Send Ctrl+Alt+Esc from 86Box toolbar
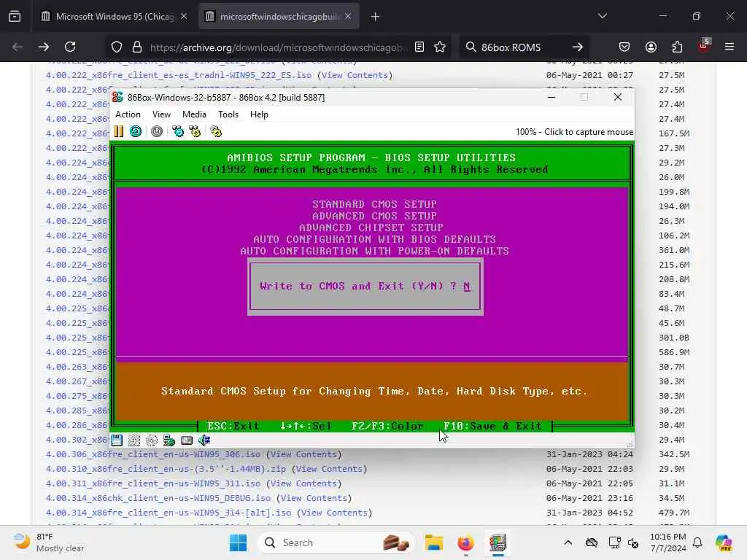The height and width of the screenshot is (560, 747). tap(195, 131)
